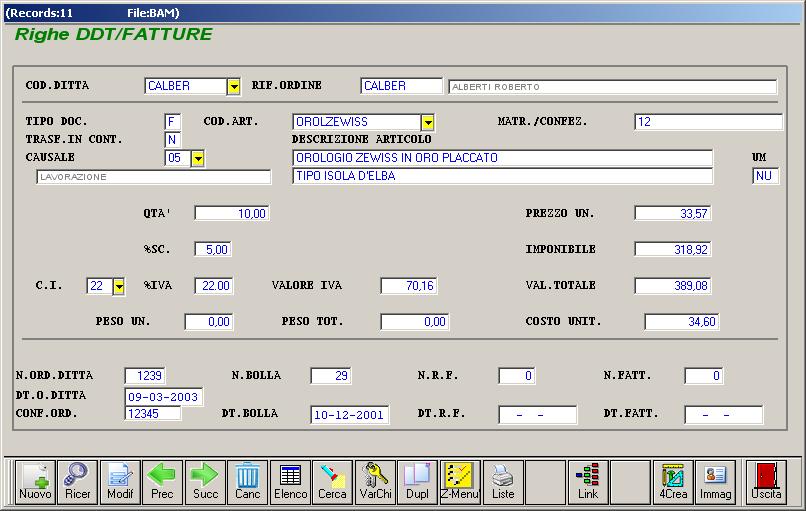Click the LAVORAZIONE description field
This screenshot has width=806, height=511.
coord(154,177)
